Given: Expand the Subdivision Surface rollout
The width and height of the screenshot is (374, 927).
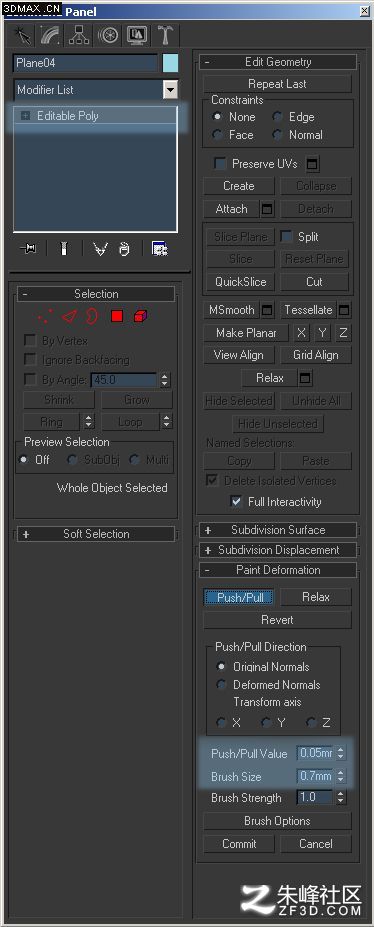Looking at the screenshot, I should [x=278, y=530].
